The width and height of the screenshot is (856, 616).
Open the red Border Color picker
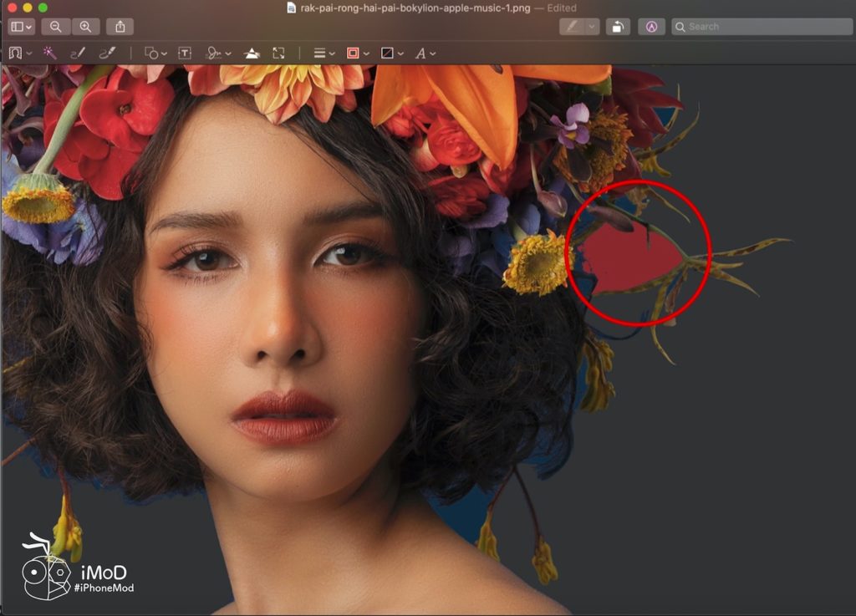(x=356, y=53)
